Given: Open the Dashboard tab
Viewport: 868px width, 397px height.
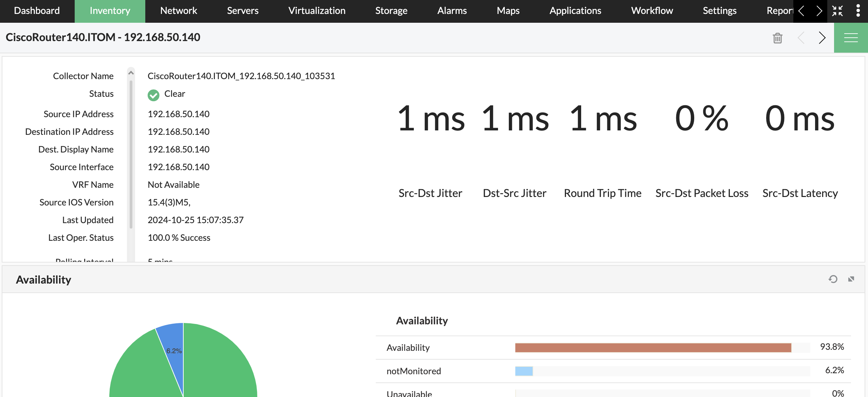Looking at the screenshot, I should [37, 11].
